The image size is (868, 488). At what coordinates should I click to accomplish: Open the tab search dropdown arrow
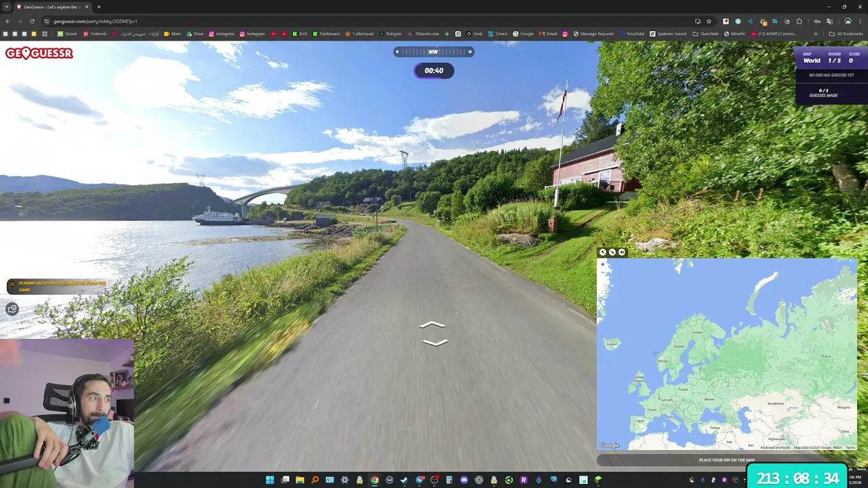pos(7,7)
